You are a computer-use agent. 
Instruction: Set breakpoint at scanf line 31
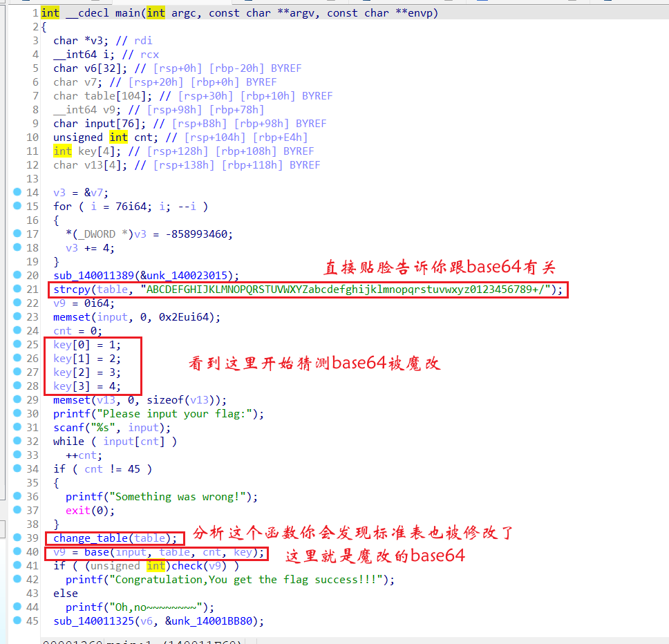click(17, 426)
